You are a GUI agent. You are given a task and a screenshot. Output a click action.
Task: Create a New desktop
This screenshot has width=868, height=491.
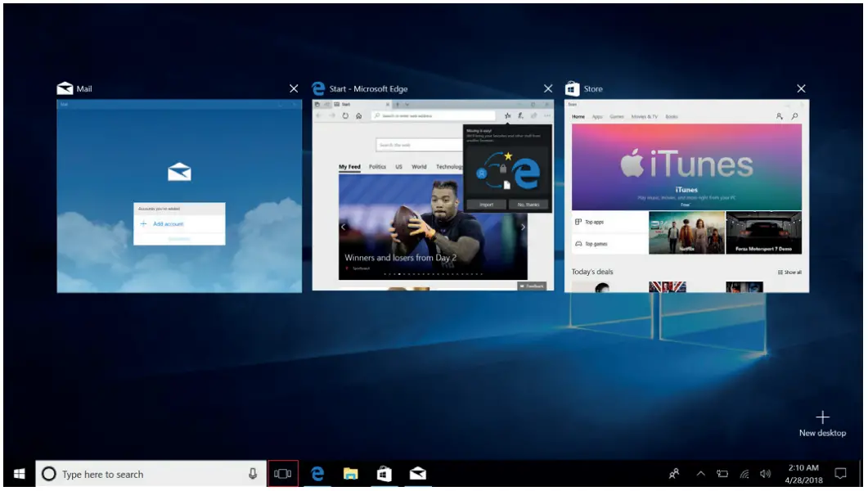pyautogui.click(x=821, y=419)
